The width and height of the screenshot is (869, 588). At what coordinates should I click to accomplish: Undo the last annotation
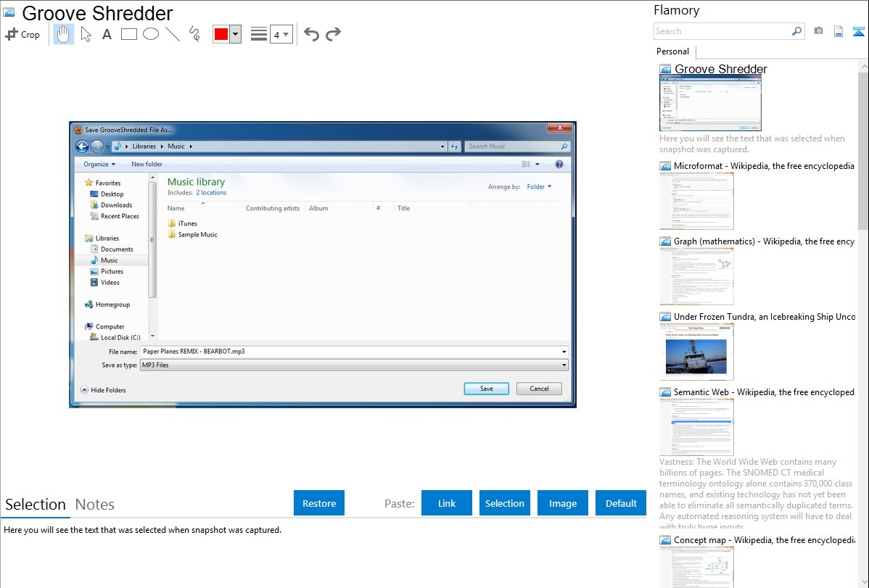coord(311,34)
